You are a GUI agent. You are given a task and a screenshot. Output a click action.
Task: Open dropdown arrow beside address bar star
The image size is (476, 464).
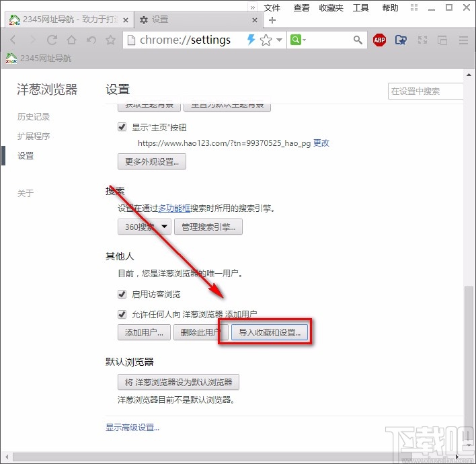point(279,40)
